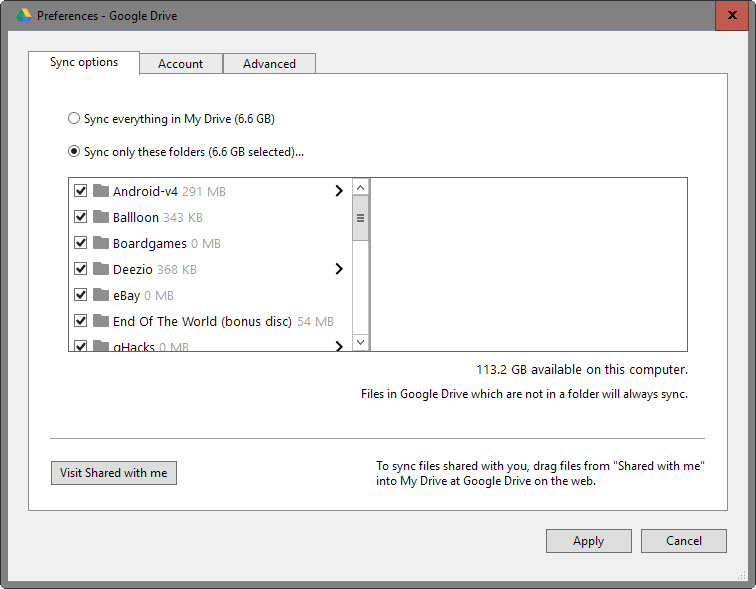Click the Google Drive logo in title bar
This screenshot has width=756, height=589.
(24, 15)
